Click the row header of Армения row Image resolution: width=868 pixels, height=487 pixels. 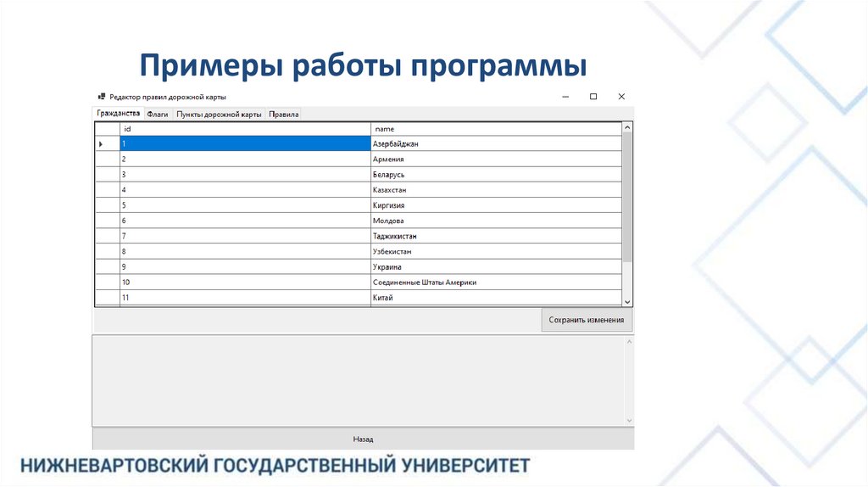coord(108,159)
